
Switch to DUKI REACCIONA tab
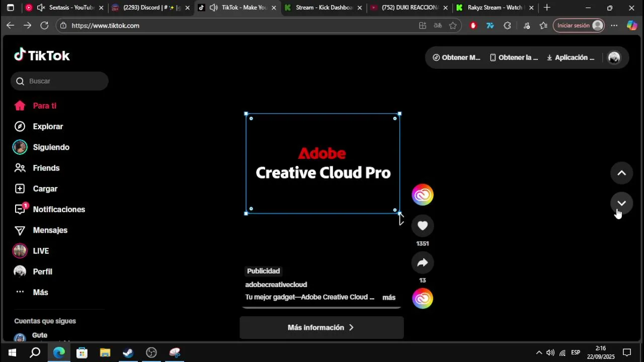(x=409, y=8)
